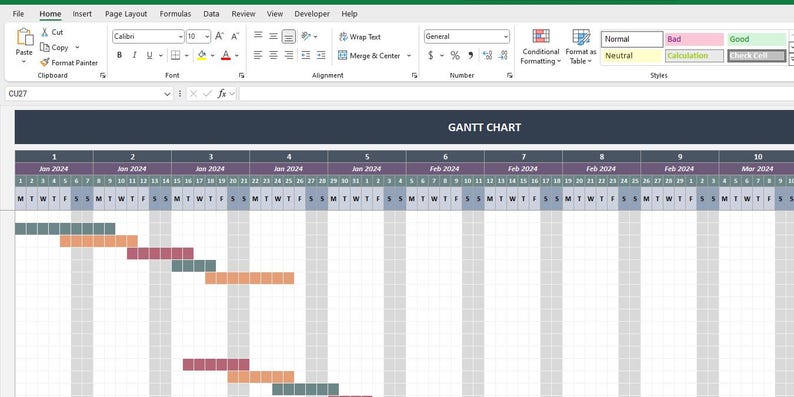Decrease the indent
Viewport: 794px width, 397px height.
[x=305, y=55]
